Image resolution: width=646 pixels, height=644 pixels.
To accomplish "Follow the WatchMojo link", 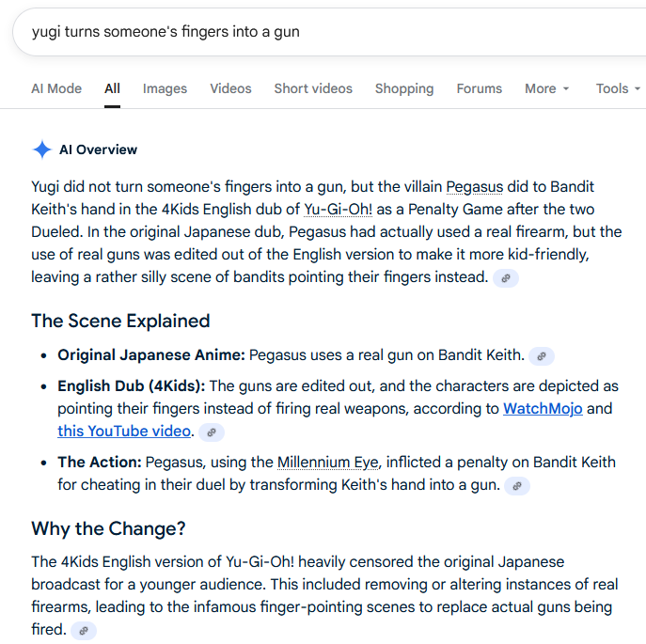I will point(543,409).
